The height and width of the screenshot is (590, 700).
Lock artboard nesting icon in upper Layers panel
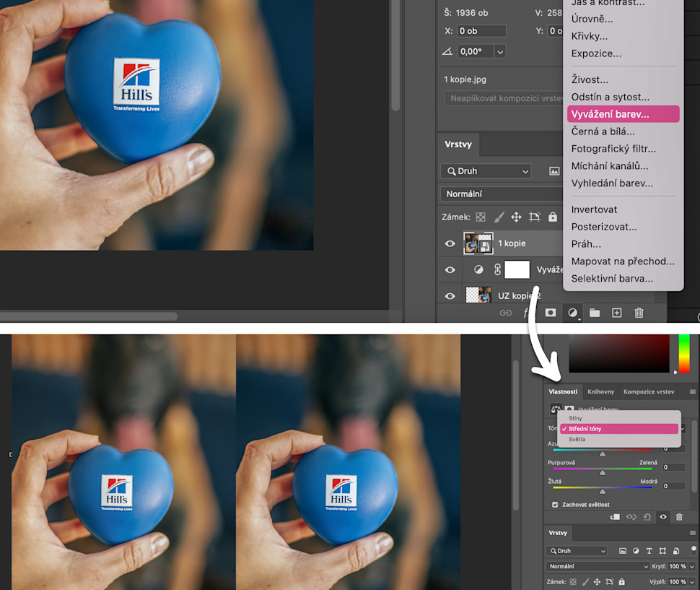coord(534,217)
